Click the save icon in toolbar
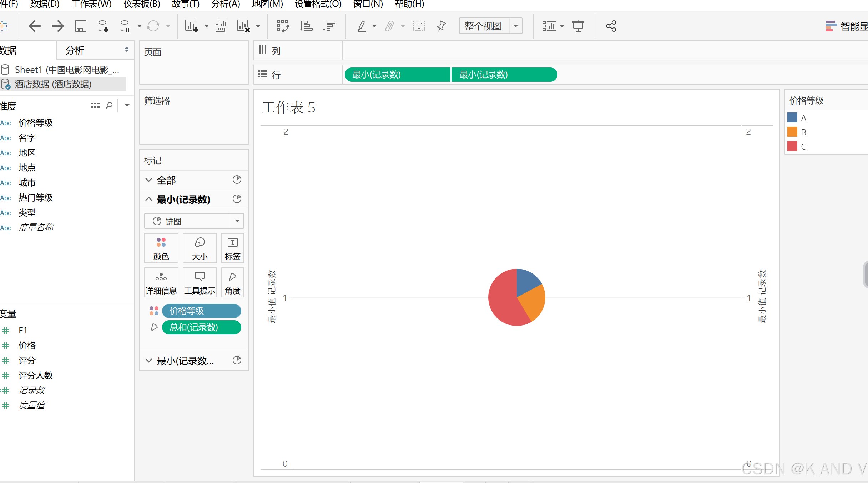Image resolution: width=868 pixels, height=483 pixels. [80, 26]
